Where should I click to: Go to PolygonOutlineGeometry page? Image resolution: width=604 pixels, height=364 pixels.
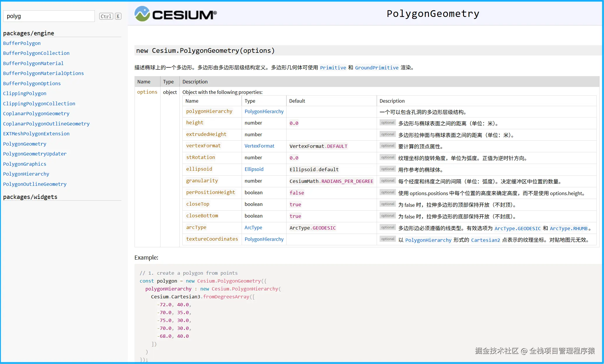point(35,184)
